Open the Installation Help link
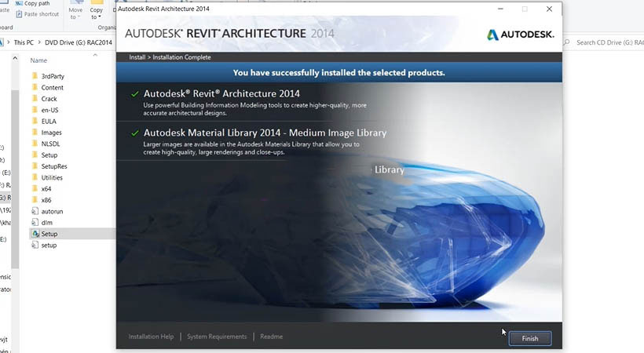Viewport: 644px width, 353px height. [151, 337]
